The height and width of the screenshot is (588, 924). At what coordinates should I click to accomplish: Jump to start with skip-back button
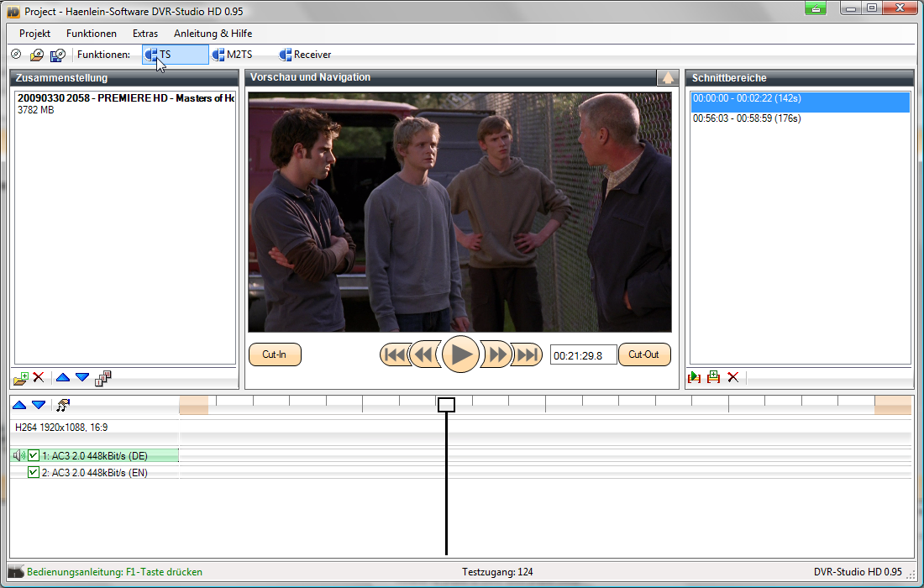[x=394, y=354]
